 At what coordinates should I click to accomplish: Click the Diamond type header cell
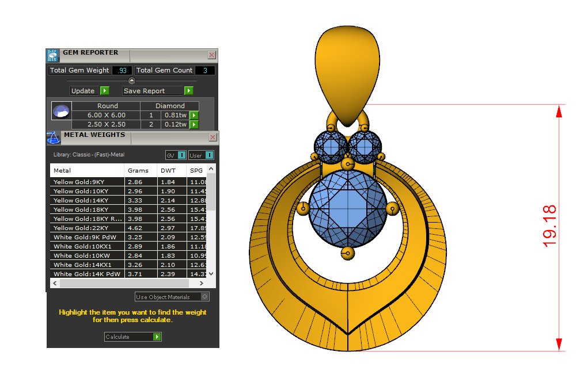pos(170,106)
